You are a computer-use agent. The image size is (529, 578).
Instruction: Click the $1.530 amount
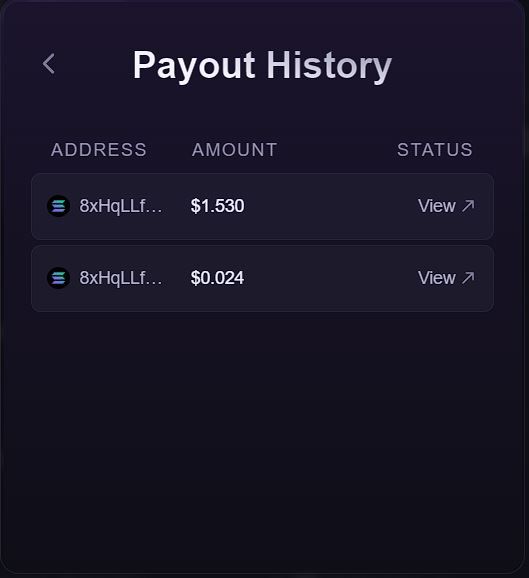point(217,206)
